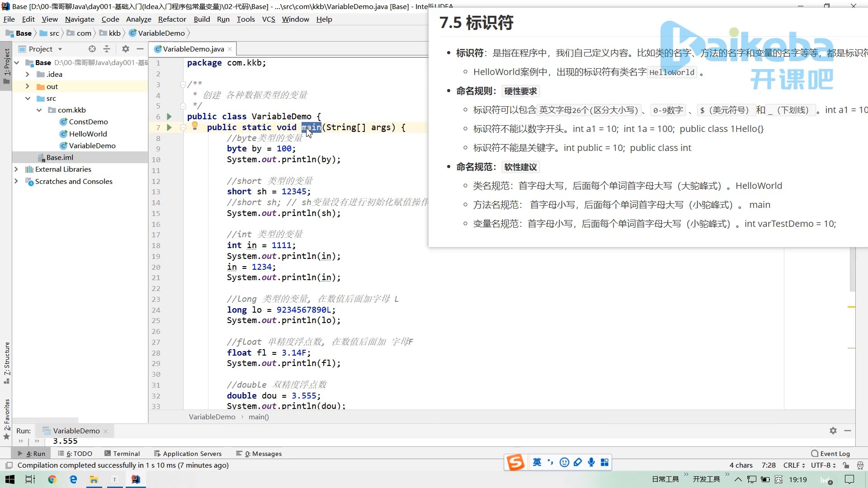Viewport: 868px width, 488px height.
Task: Show hidden tray icons chevron
Action: pyautogui.click(x=738, y=479)
